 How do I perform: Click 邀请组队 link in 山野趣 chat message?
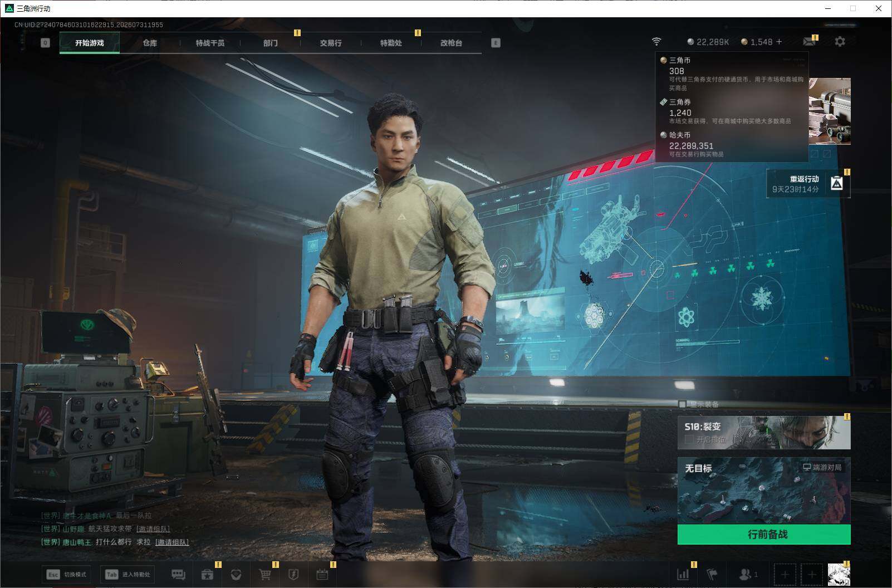(153, 529)
